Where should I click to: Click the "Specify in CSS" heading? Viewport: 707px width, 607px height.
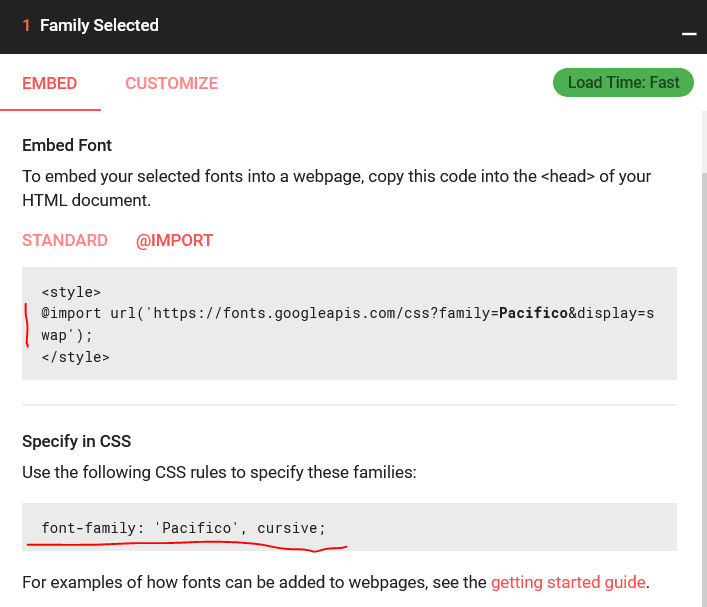(77, 441)
